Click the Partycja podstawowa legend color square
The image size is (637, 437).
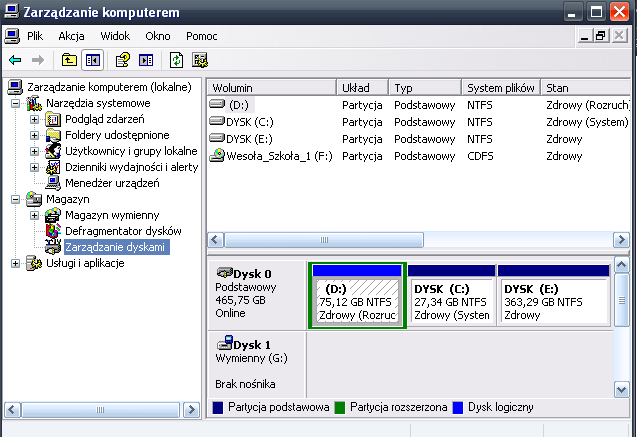(x=218, y=407)
